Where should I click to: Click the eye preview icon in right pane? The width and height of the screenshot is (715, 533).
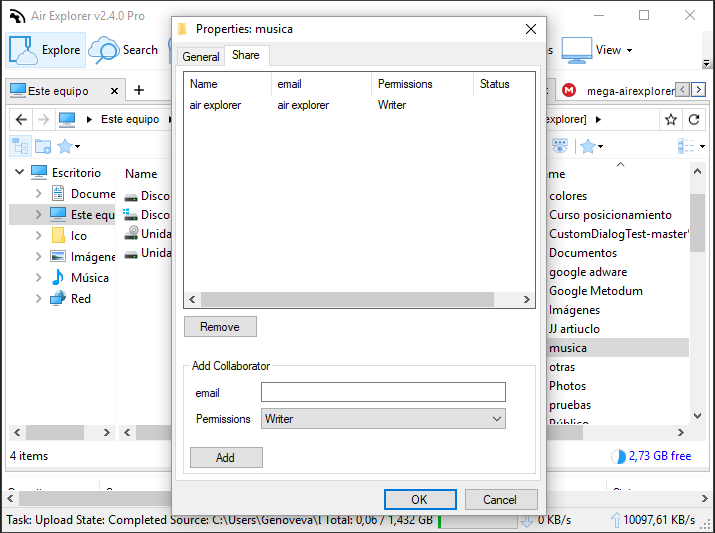pos(560,146)
